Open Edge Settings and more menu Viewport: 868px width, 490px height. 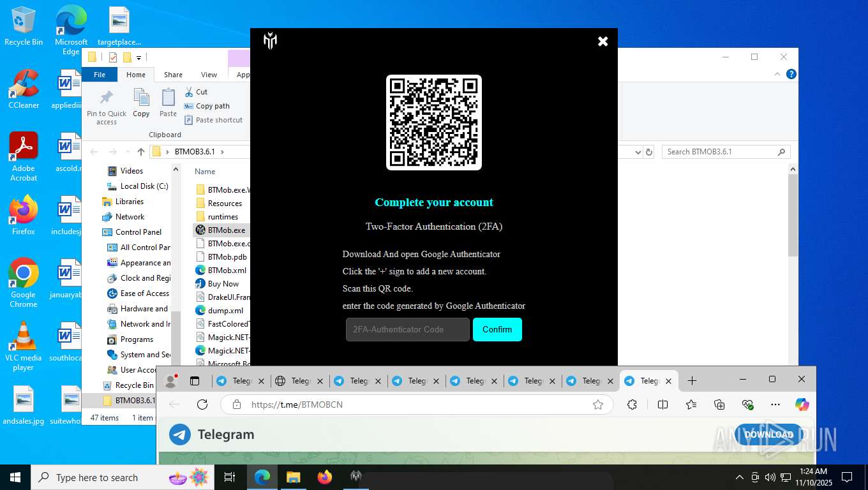pos(775,405)
